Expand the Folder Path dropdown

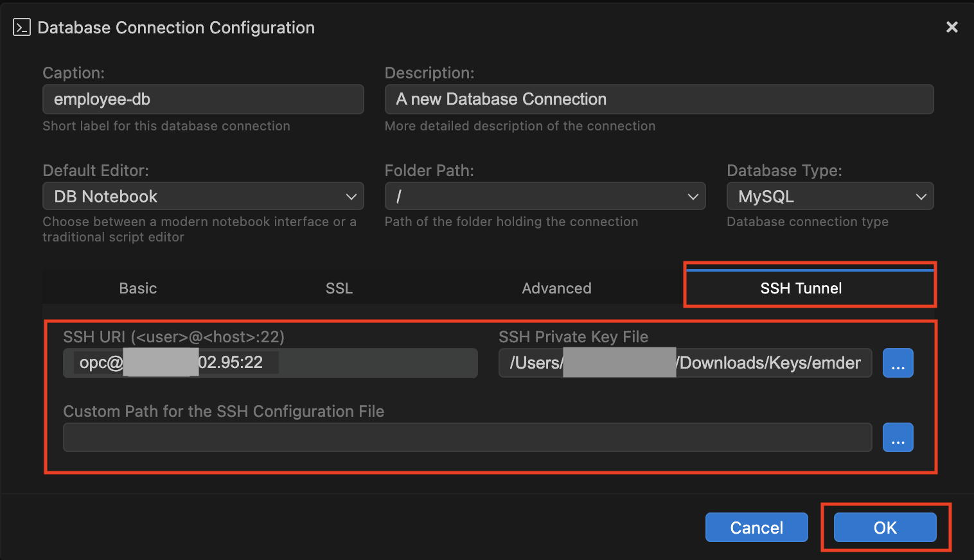(x=544, y=197)
